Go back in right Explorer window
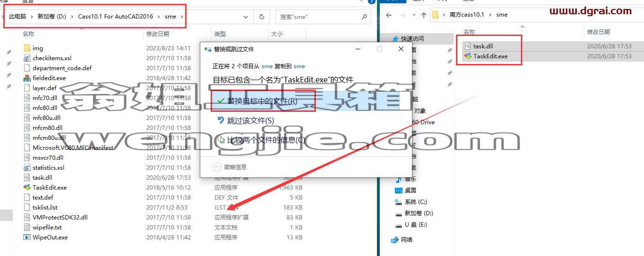The height and width of the screenshot is (256, 644). tap(389, 15)
